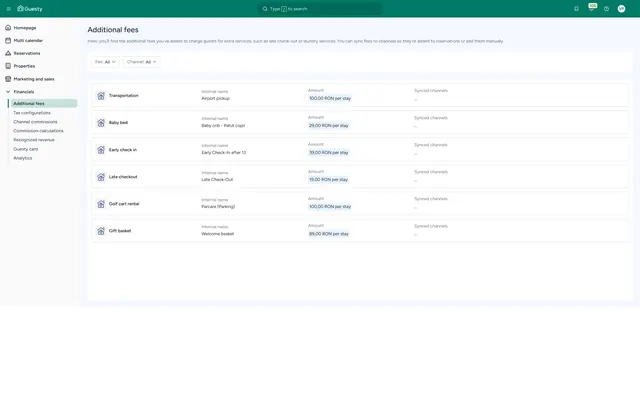Click the Late Check-Out internal name
This screenshot has width=640, height=400.
coord(217,180)
